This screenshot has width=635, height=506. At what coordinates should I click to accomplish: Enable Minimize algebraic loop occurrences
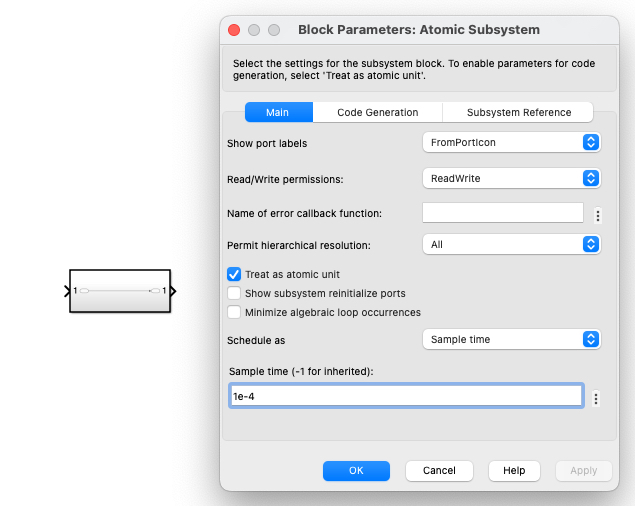[235, 312]
